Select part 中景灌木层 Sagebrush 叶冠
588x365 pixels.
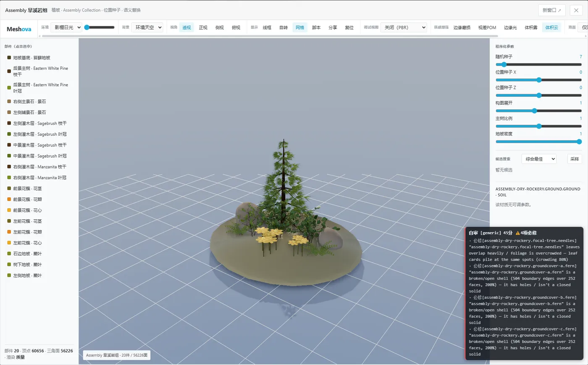(39, 156)
